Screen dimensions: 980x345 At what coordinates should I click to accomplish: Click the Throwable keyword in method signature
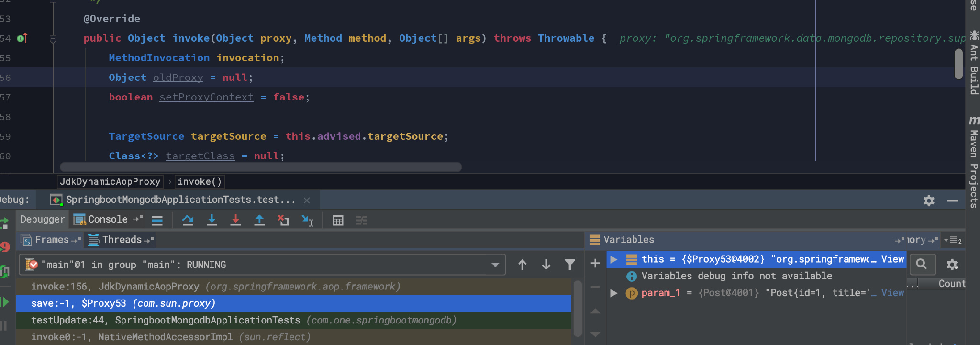click(x=566, y=38)
